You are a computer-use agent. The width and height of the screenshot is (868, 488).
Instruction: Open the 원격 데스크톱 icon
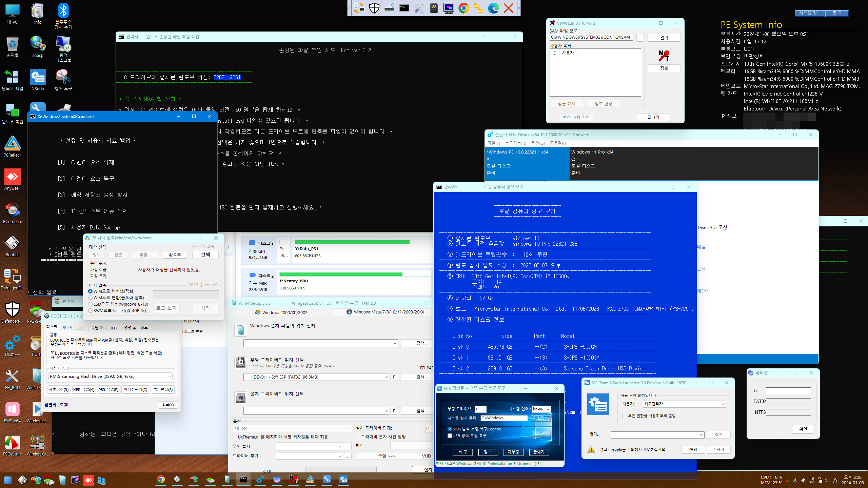coord(63,49)
